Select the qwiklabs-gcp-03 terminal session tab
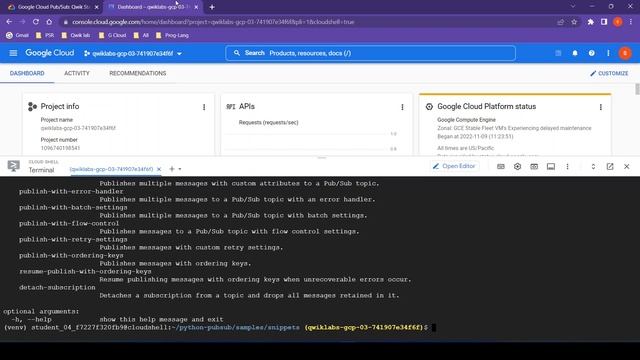This screenshot has height=360, width=640. [x=111, y=169]
